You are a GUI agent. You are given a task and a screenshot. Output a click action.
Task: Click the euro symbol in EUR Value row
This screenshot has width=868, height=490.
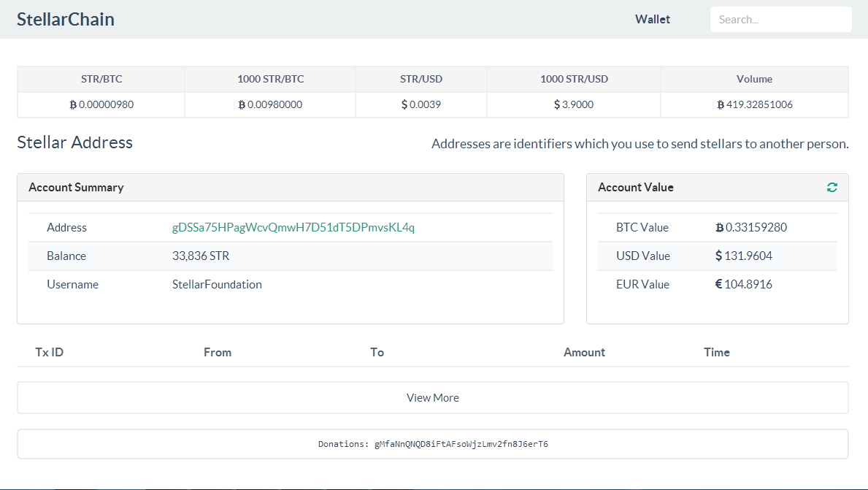point(719,285)
